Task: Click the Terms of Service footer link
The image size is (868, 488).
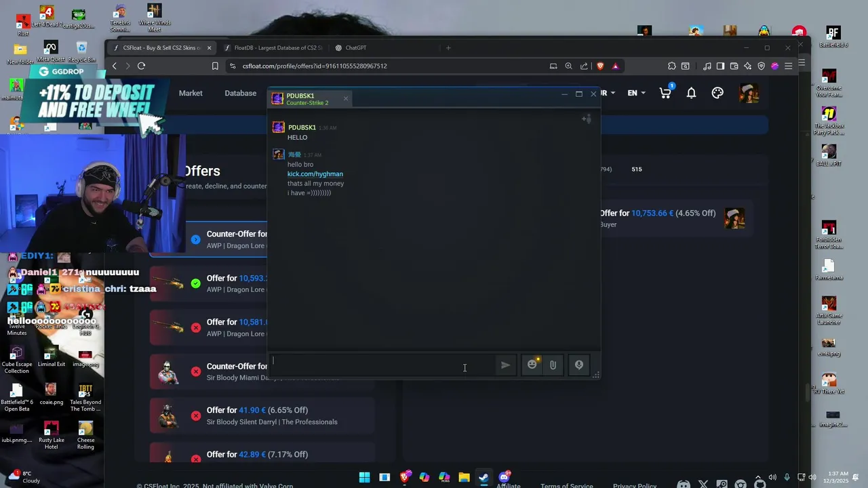Action: tap(567, 485)
